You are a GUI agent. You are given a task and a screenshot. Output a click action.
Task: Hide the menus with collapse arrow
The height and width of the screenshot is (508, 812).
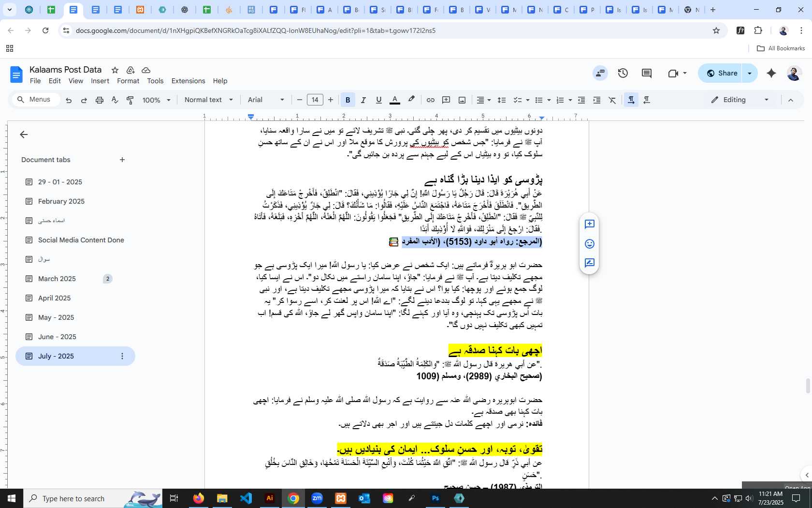tap(791, 100)
